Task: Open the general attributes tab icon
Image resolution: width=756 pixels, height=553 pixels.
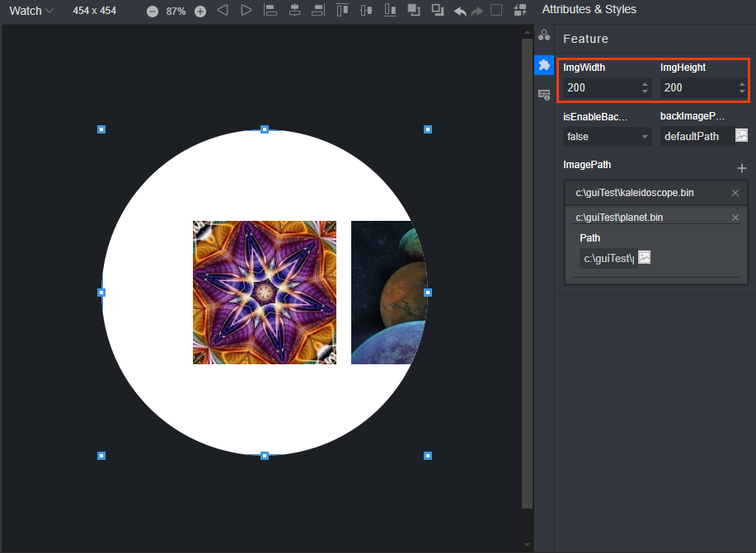Action: pyautogui.click(x=544, y=35)
